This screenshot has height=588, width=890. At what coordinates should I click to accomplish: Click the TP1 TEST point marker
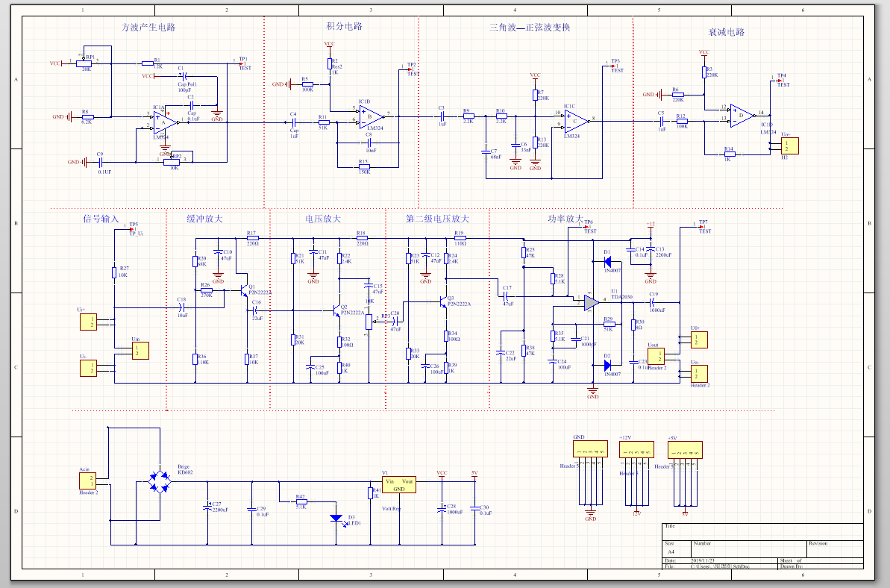[x=244, y=64]
